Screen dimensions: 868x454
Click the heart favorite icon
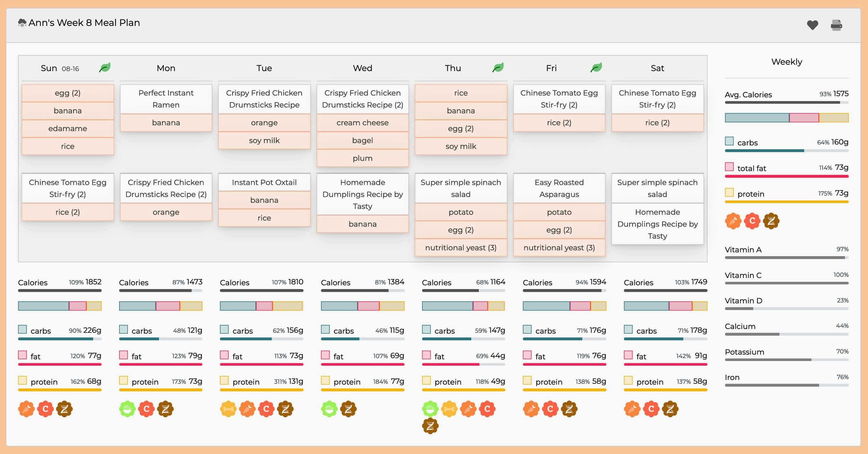click(x=812, y=25)
